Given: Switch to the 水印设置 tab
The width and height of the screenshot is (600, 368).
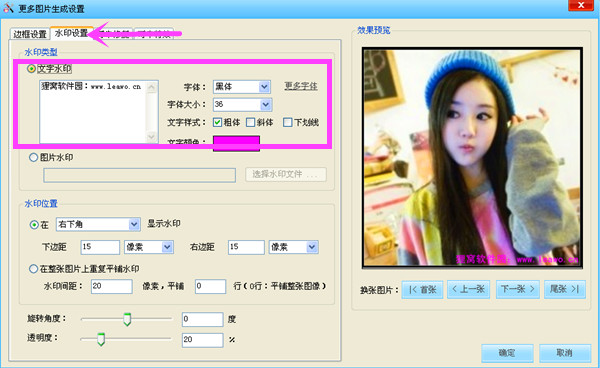Looking at the screenshot, I should point(72,33).
